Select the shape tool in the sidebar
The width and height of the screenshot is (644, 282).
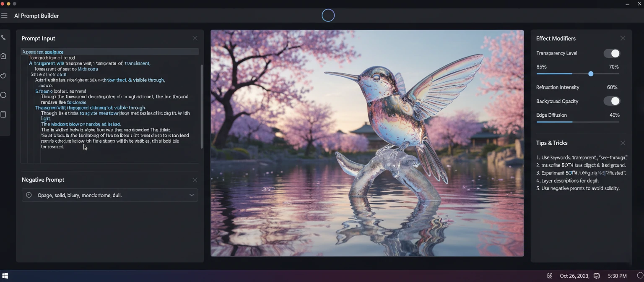pyautogui.click(x=3, y=76)
